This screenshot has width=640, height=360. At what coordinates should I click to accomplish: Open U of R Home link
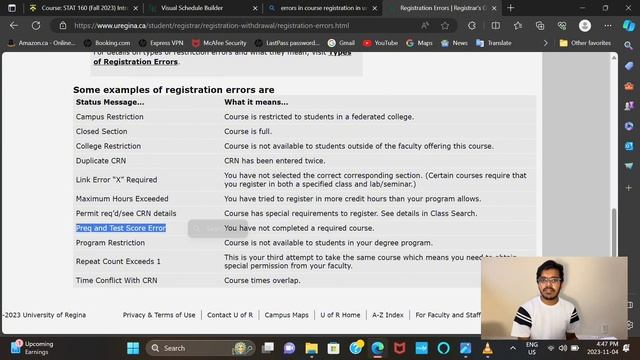click(340, 315)
